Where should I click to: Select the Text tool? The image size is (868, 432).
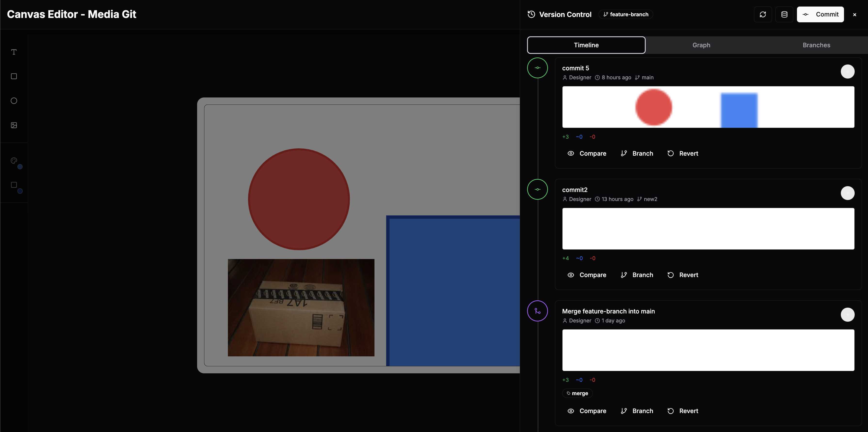tap(14, 52)
